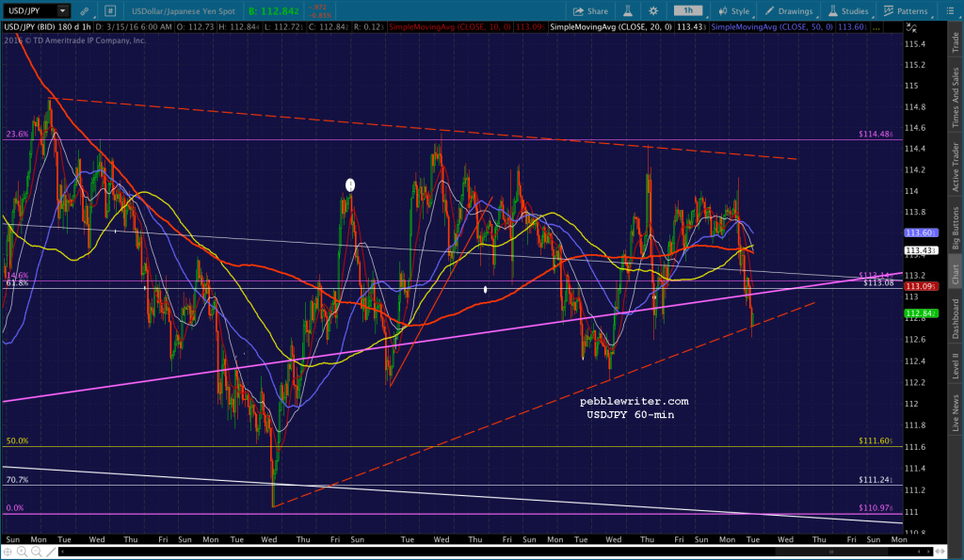This screenshot has width=964, height=560.
Task: Open the USD/JPY symbol dropdown arrow
Action: [x=63, y=10]
